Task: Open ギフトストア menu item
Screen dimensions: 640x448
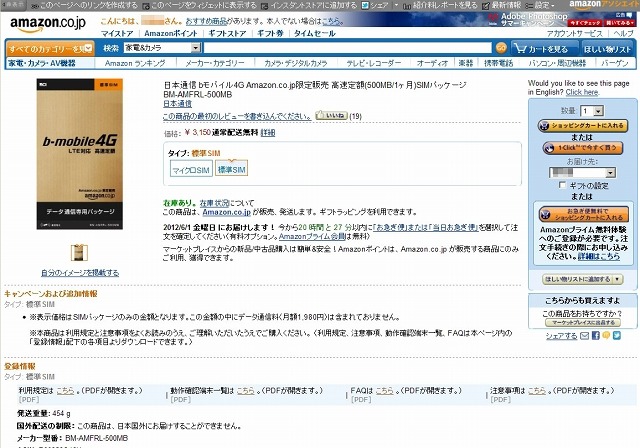Action: [x=227, y=33]
